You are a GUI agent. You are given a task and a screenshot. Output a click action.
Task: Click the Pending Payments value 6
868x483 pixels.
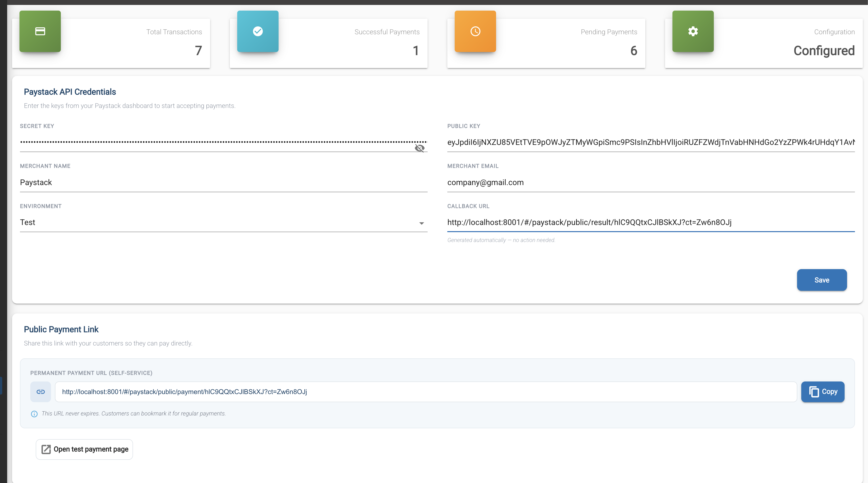[x=634, y=51]
